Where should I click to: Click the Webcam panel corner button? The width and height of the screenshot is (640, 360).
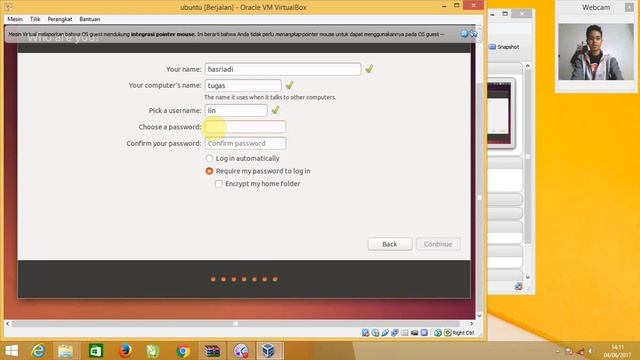629,7
